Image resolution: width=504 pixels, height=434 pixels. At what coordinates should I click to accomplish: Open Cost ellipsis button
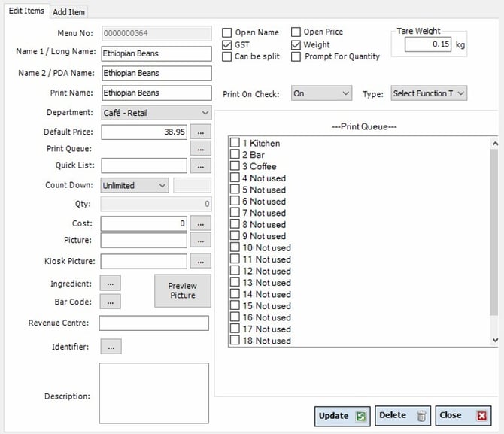tap(201, 223)
